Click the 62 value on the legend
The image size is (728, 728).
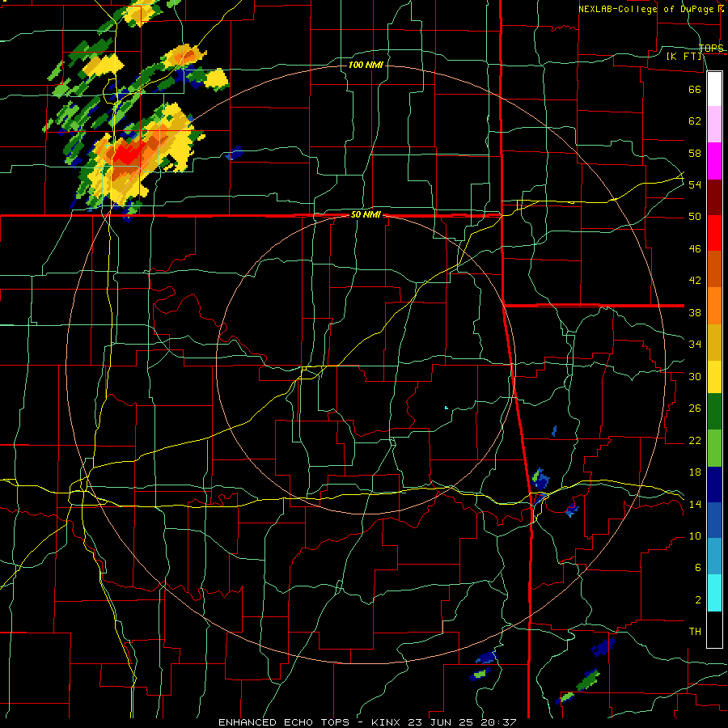pos(695,121)
